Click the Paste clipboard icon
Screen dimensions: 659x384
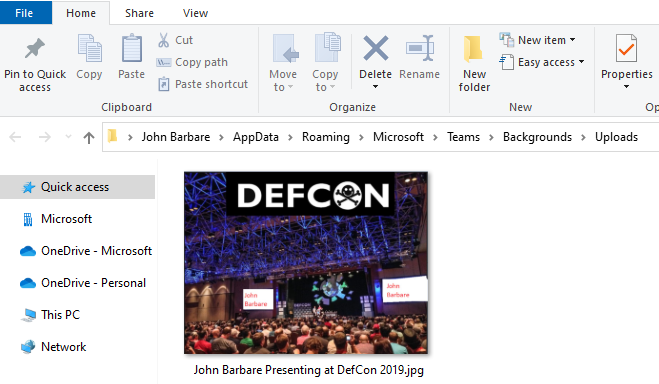click(132, 48)
